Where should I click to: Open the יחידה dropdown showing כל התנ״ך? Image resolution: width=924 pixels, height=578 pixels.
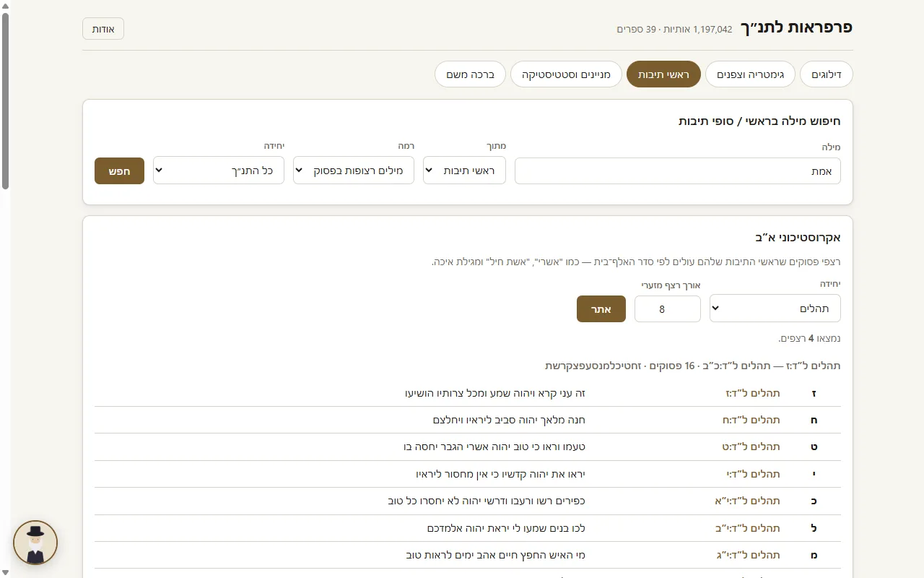point(219,171)
